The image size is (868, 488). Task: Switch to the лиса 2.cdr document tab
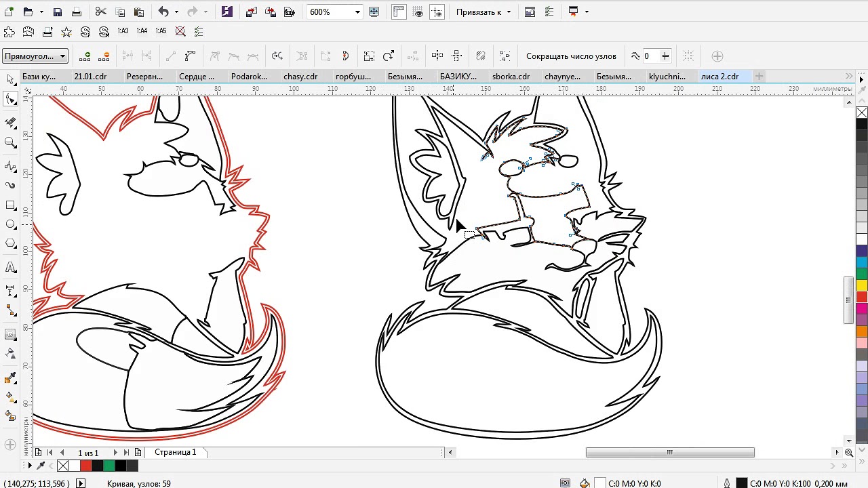coord(720,77)
